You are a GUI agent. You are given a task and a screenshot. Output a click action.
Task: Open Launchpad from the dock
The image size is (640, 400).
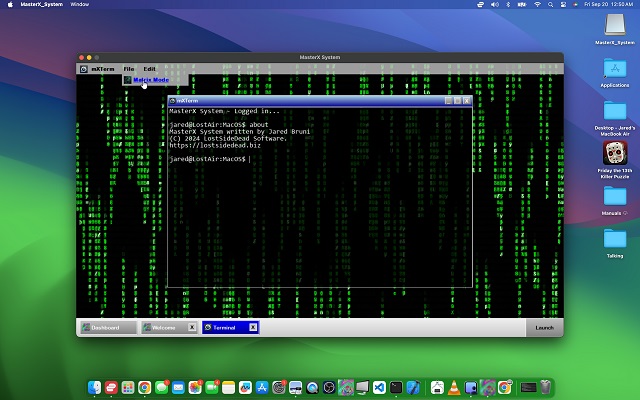tap(128, 387)
